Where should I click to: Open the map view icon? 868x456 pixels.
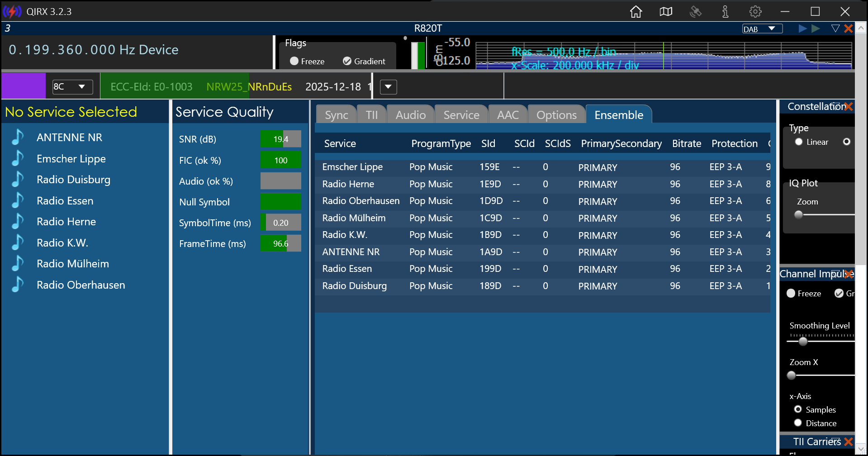pos(666,12)
